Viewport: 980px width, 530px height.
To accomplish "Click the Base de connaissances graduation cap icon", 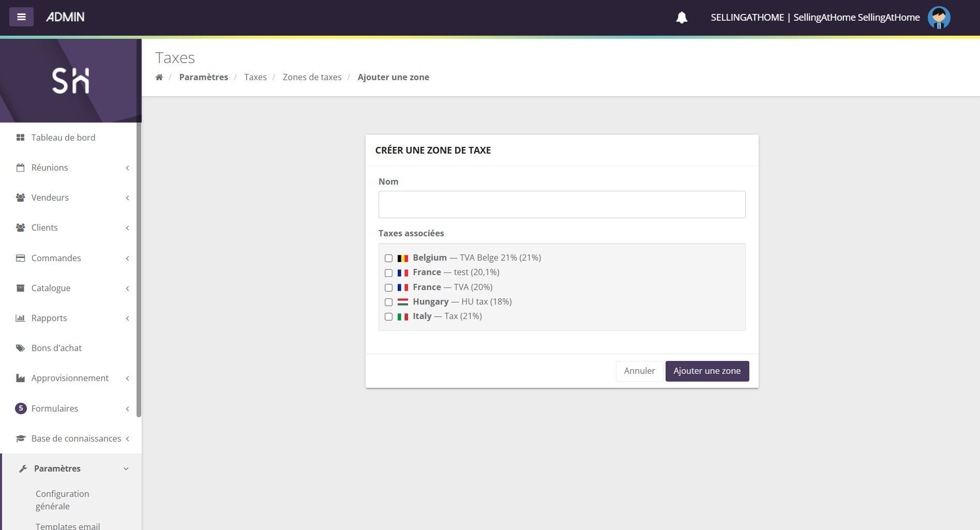I will pyautogui.click(x=21, y=438).
